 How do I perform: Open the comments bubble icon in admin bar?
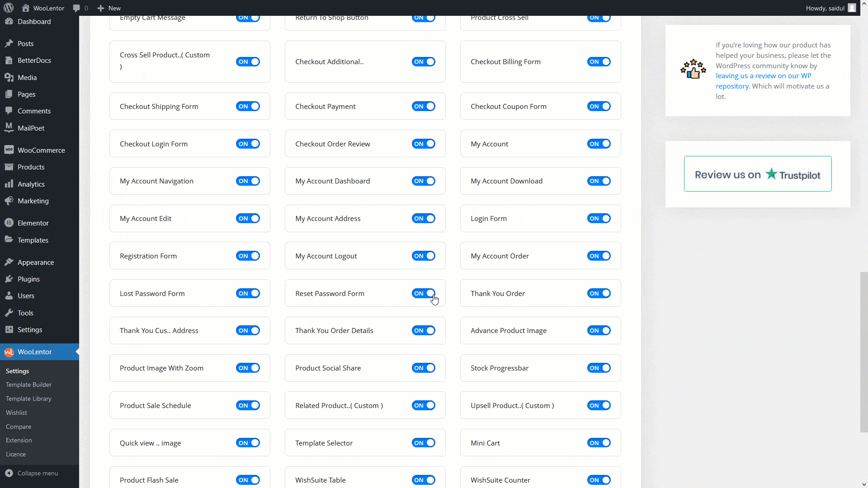(x=76, y=8)
